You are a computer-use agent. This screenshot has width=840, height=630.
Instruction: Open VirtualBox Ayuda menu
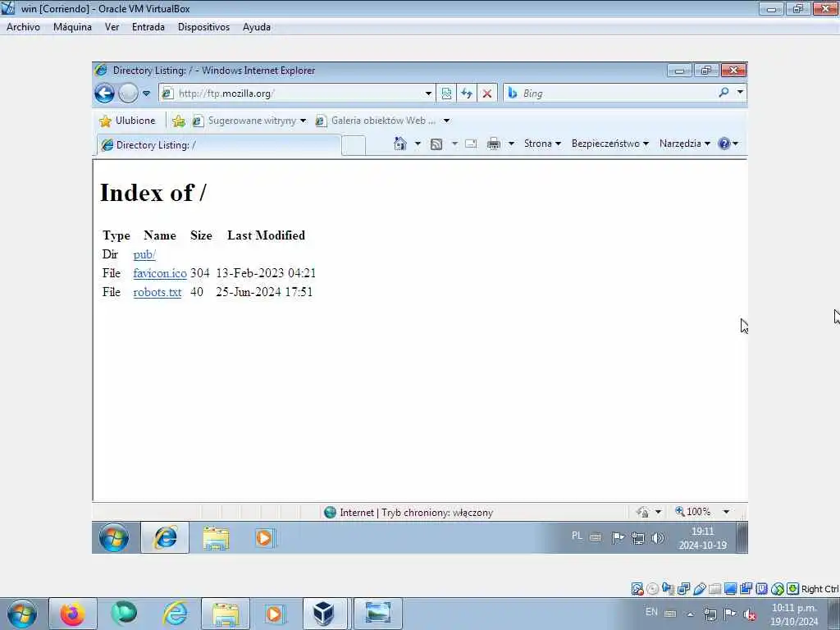click(x=256, y=27)
